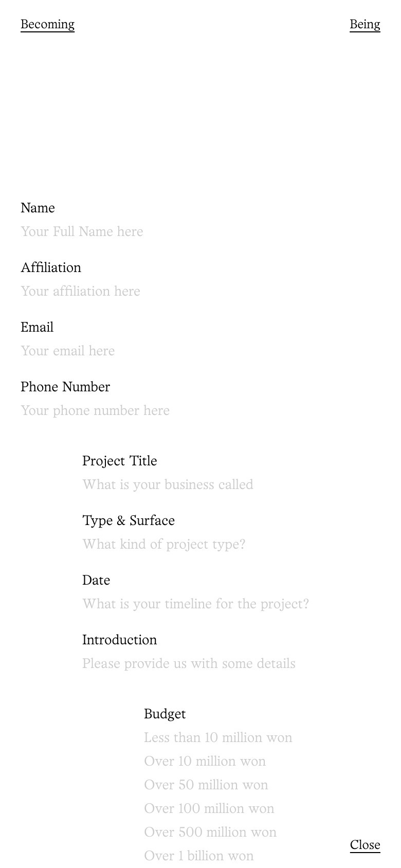401x868 pixels.
Task: Click the Budget heading label
Action: click(165, 714)
